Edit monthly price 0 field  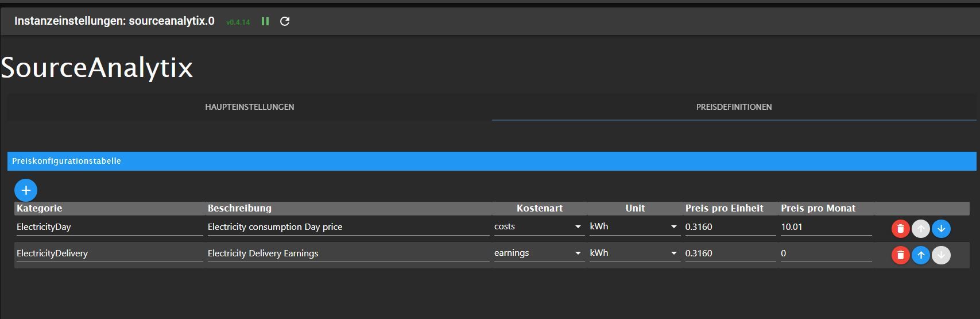coord(826,253)
